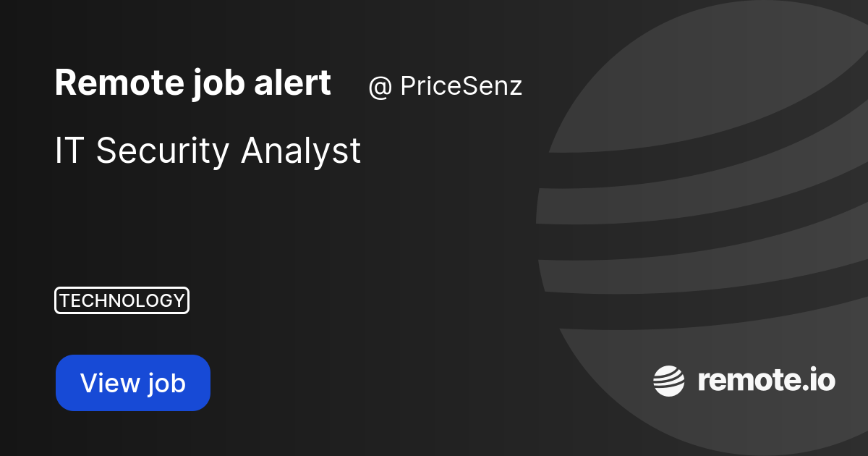Select the TECHNOLOGY category tag
The width and height of the screenshot is (868, 456).
pyautogui.click(x=122, y=300)
